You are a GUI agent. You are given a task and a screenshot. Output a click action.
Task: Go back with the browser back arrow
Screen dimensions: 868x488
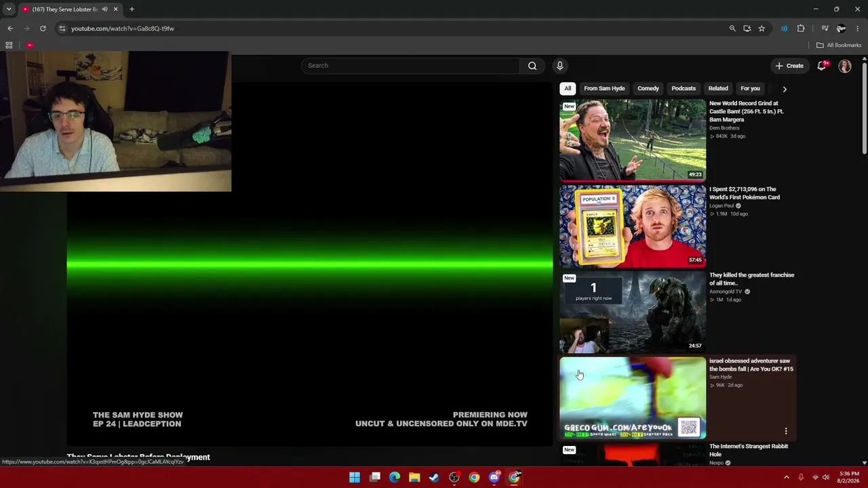(x=10, y=28)
